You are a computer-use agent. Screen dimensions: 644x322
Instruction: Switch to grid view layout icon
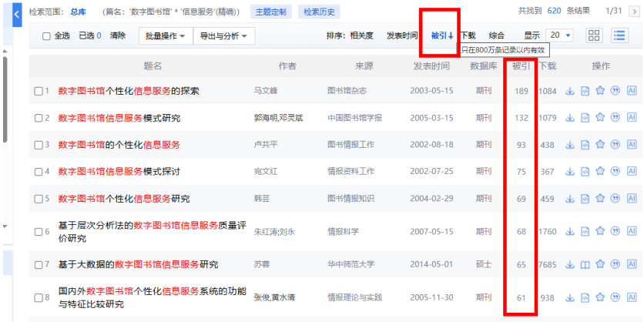tap(594, 35)
